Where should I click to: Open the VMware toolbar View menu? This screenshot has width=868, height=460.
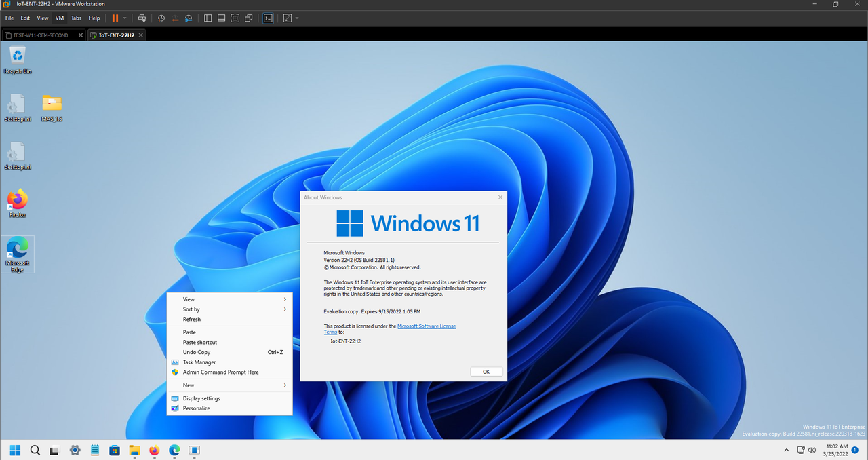43,18
